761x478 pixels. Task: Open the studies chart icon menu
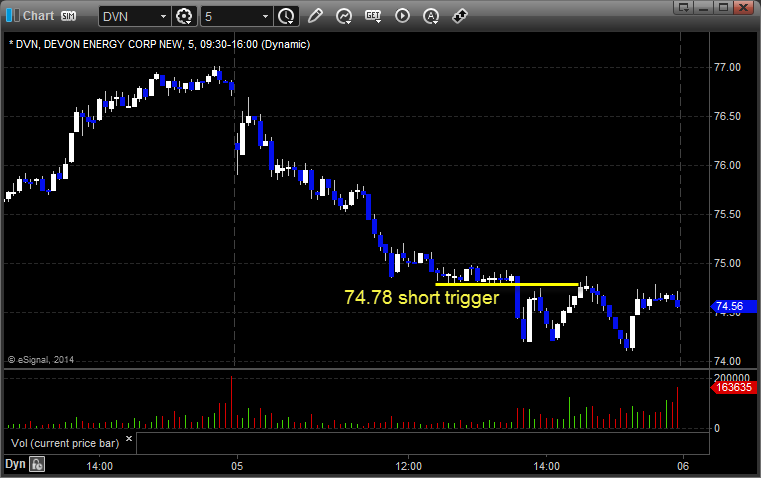click(344, 16)
